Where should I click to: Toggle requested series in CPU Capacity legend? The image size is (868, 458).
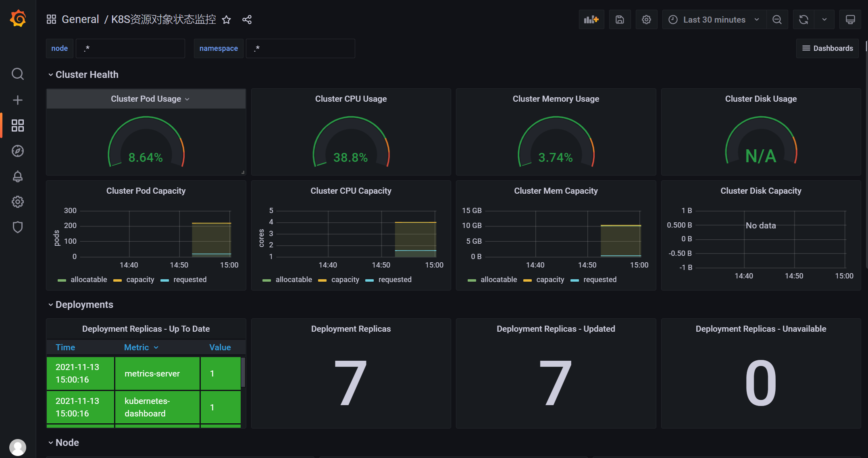coord(394,280)
